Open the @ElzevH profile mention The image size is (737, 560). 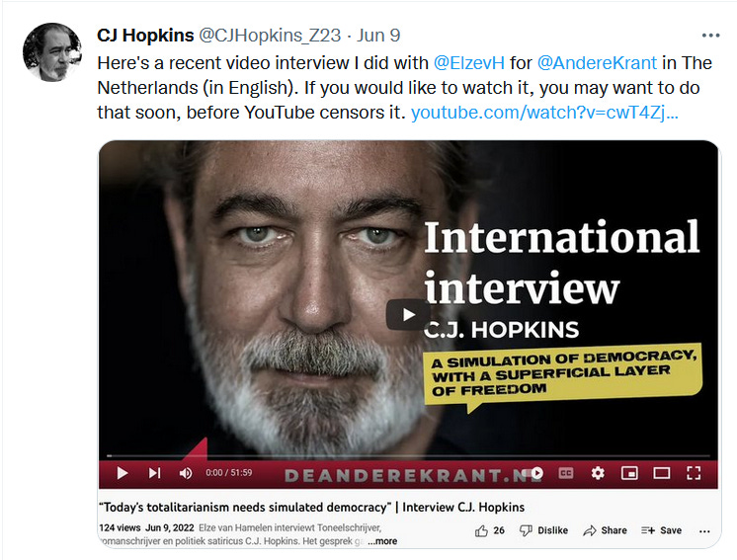pyautogui.click(x=468, y=63)
